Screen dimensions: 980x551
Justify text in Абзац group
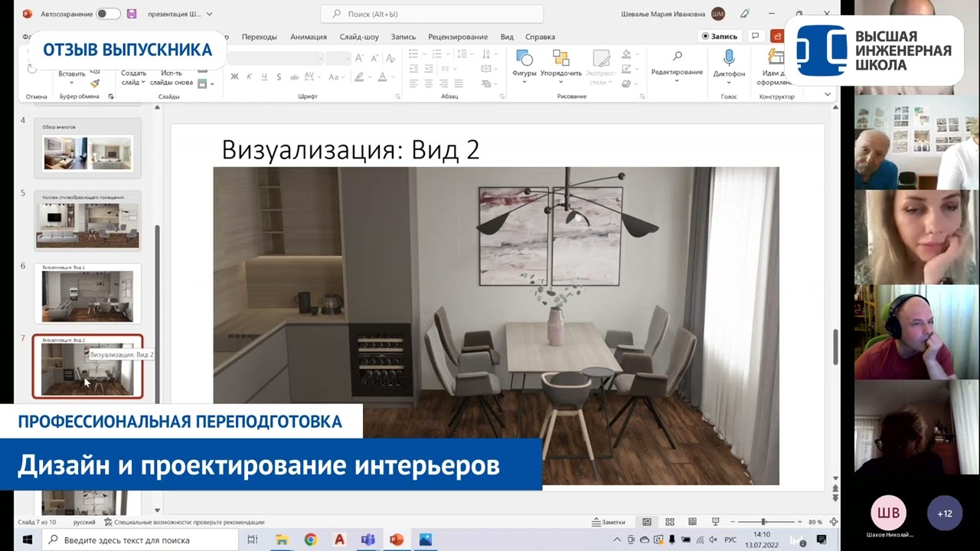459,84
